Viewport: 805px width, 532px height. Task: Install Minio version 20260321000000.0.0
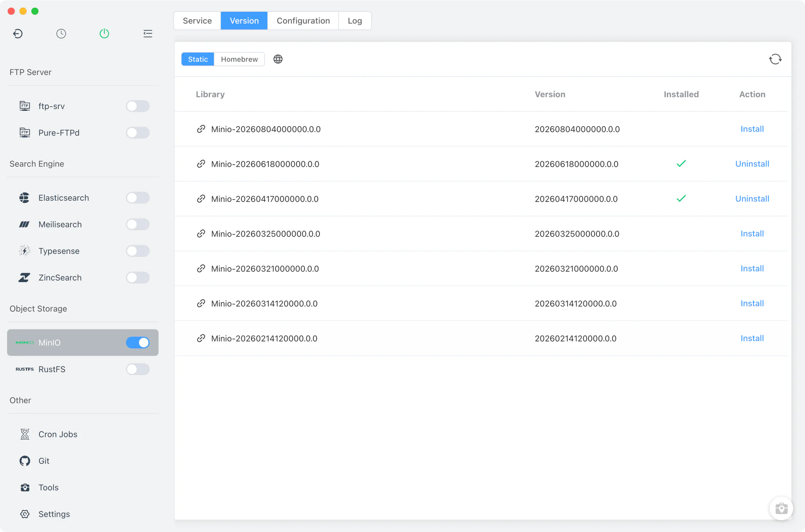[752, 269]
